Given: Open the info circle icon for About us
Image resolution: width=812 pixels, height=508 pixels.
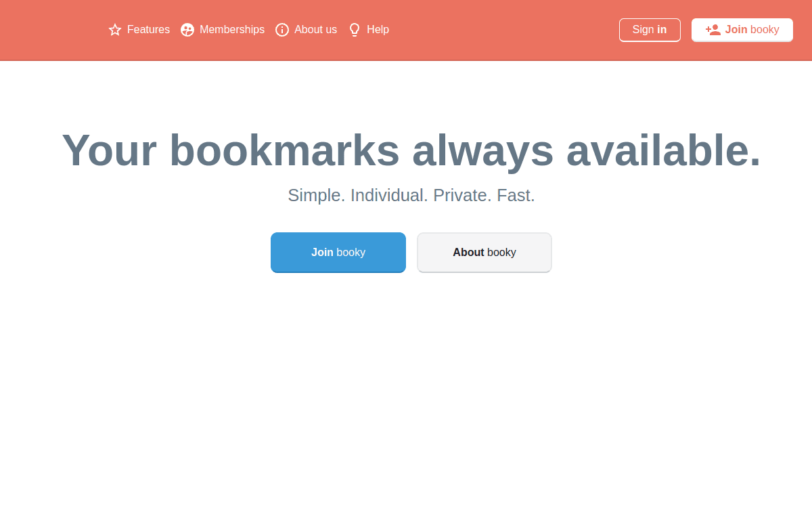Looking at the screenshot, I should [282, 30].
